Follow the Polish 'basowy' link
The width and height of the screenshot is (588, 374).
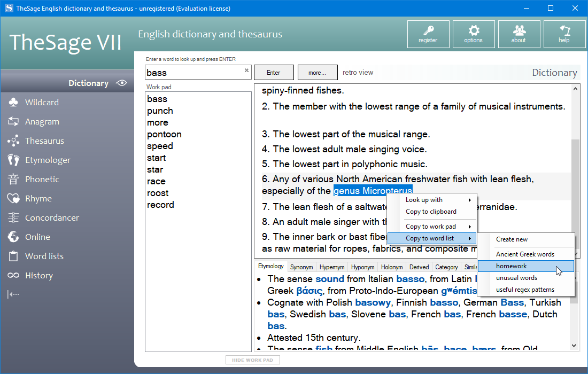click(373, 303)
